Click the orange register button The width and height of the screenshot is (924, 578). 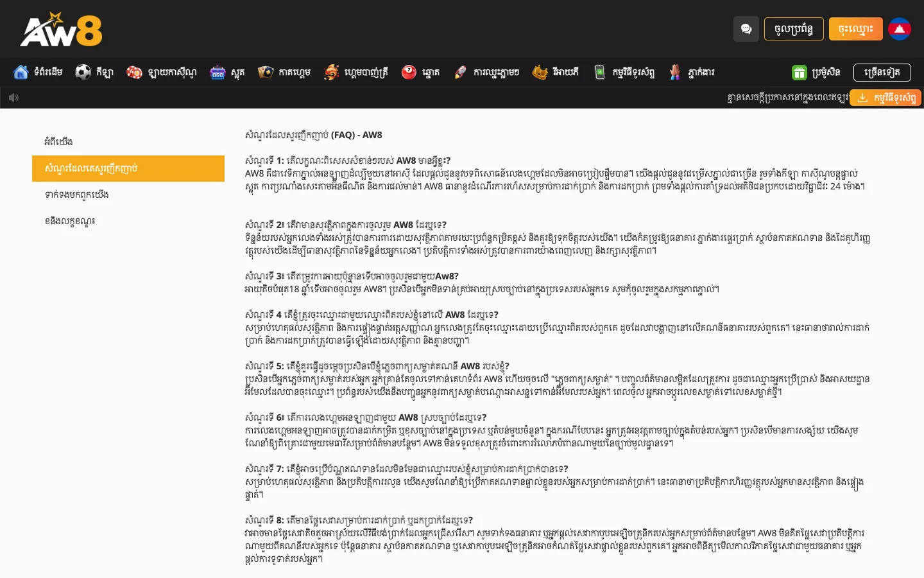click(x=856, y=29)
